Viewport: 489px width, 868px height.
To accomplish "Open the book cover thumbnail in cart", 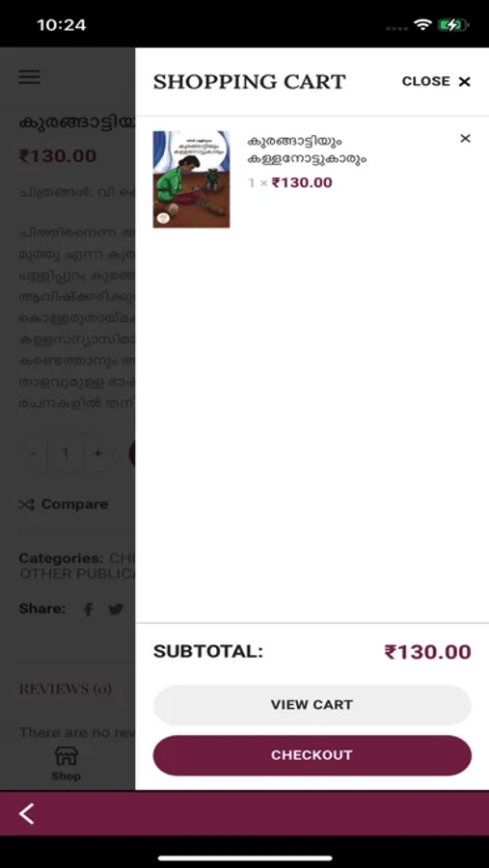I will [191, 179].
